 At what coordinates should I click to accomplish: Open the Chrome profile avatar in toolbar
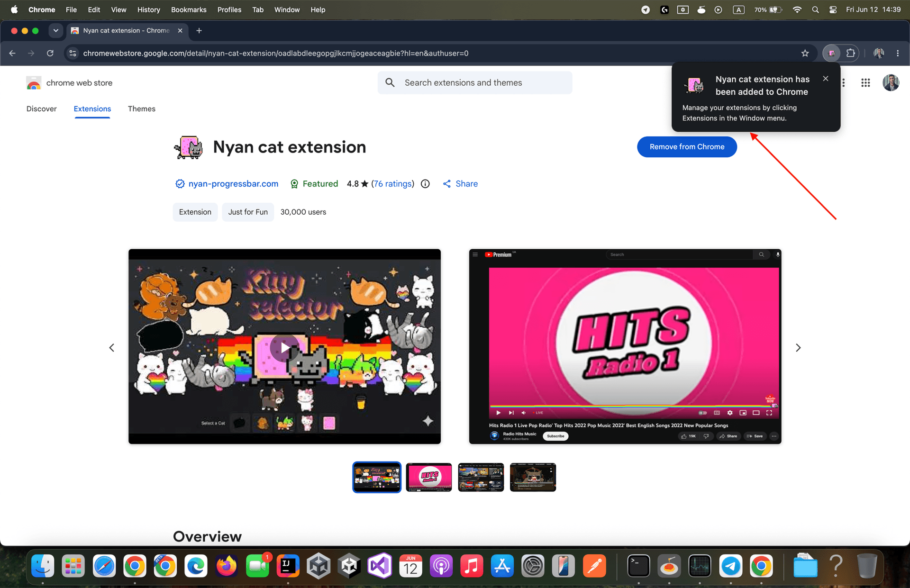(879, 53)
